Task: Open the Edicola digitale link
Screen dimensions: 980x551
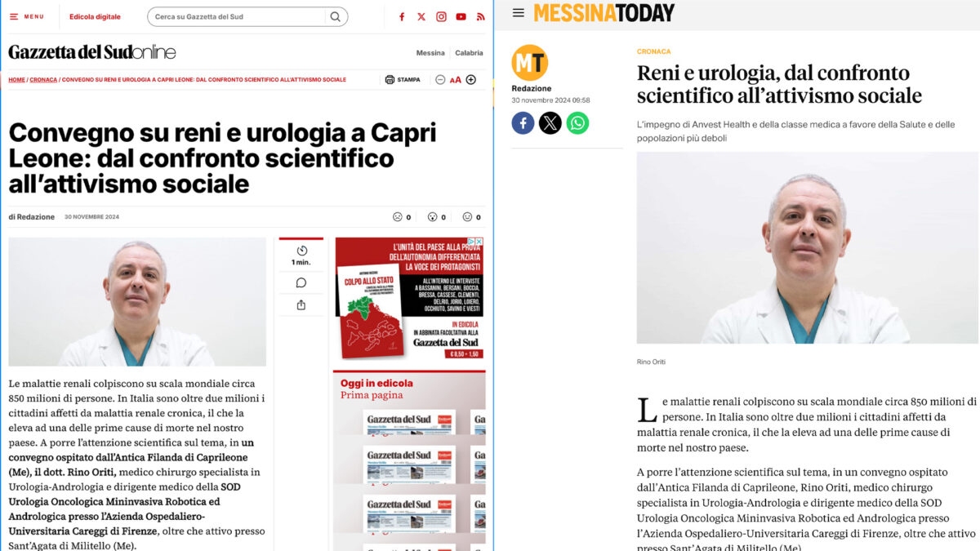Action: point(95,16)
